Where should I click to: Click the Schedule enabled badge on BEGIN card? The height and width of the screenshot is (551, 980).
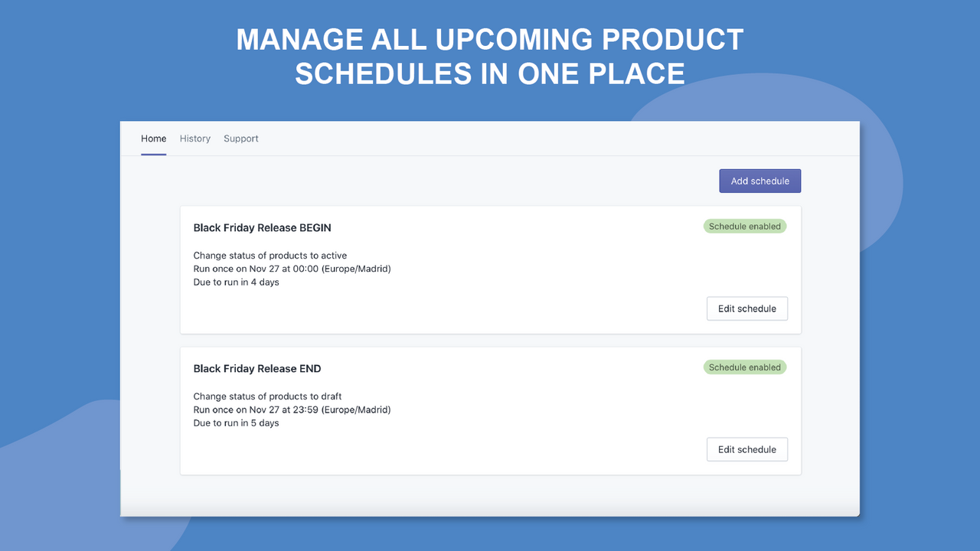point(744,226)
